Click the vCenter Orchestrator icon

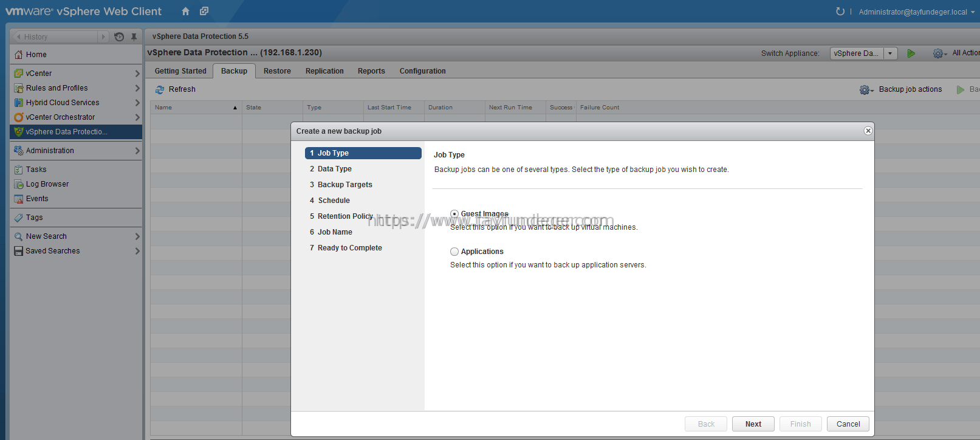(19, 117)
